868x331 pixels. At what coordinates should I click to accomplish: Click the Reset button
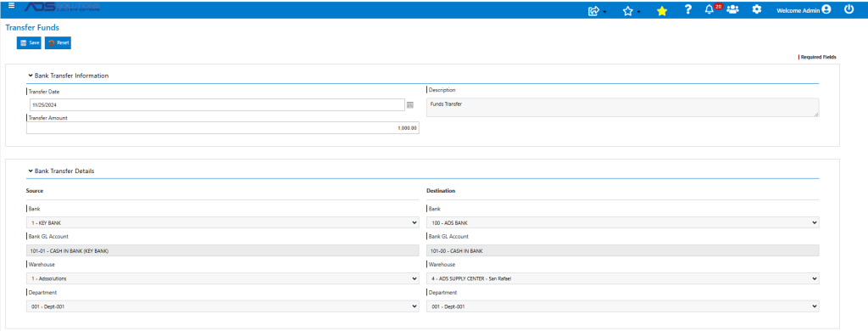tap(58, 42)
